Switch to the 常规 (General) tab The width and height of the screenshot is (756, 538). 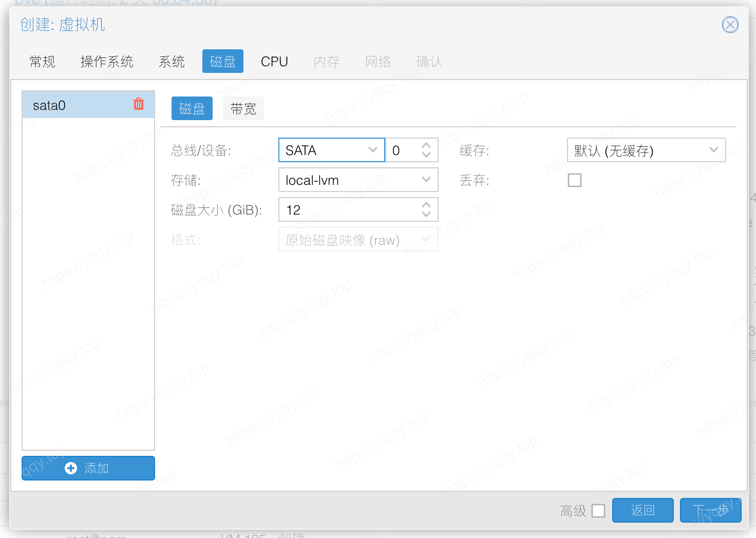click(42, 62)
